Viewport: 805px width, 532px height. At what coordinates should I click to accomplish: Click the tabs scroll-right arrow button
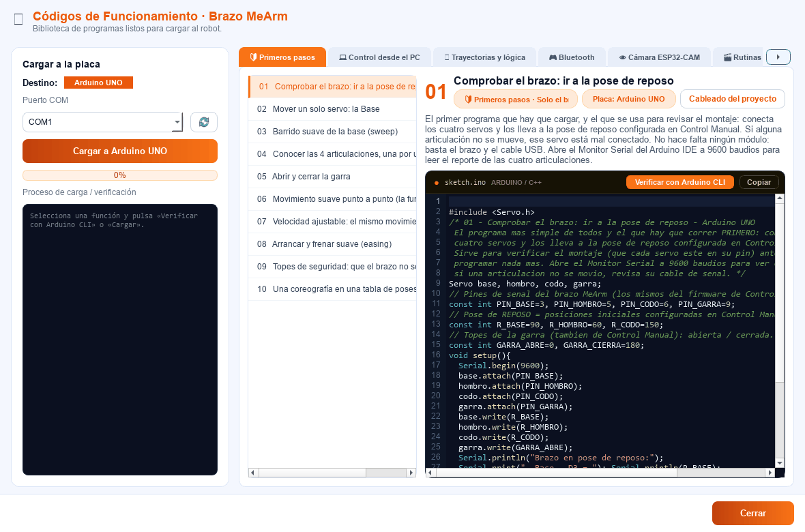click(778, 57)
